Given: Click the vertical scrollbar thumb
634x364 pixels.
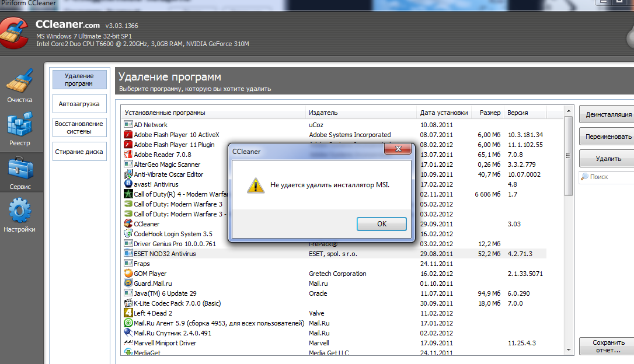Looking at the screenshot, I should 569,156.
